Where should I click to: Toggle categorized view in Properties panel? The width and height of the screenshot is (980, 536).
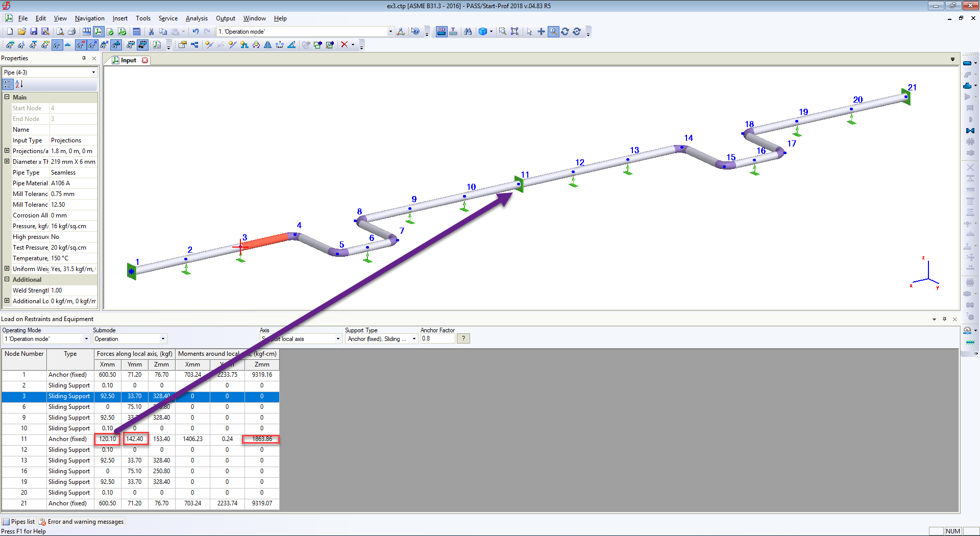8,84
